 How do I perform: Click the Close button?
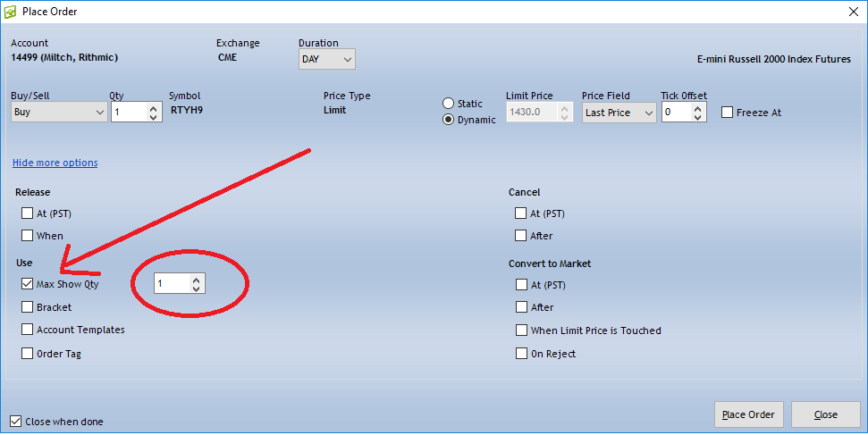[825, 414]
